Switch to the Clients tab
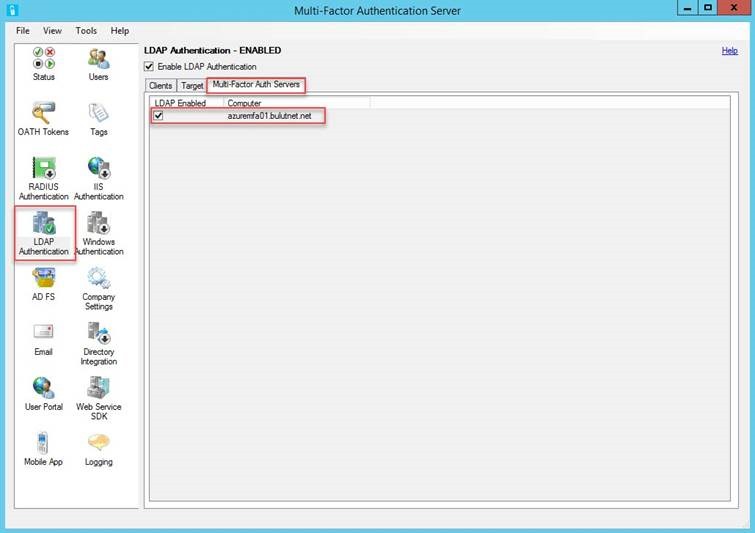This screenshot has height=533, width=755. [160, 85]
